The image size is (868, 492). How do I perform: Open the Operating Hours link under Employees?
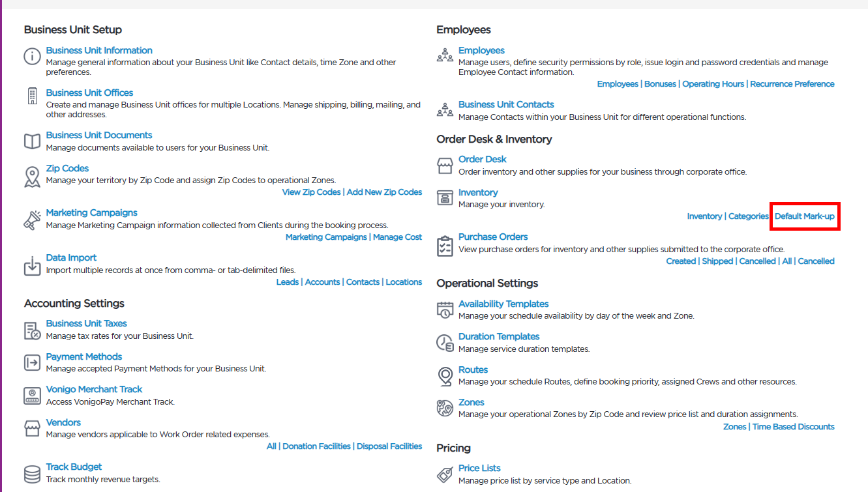[x=713, y=84]
